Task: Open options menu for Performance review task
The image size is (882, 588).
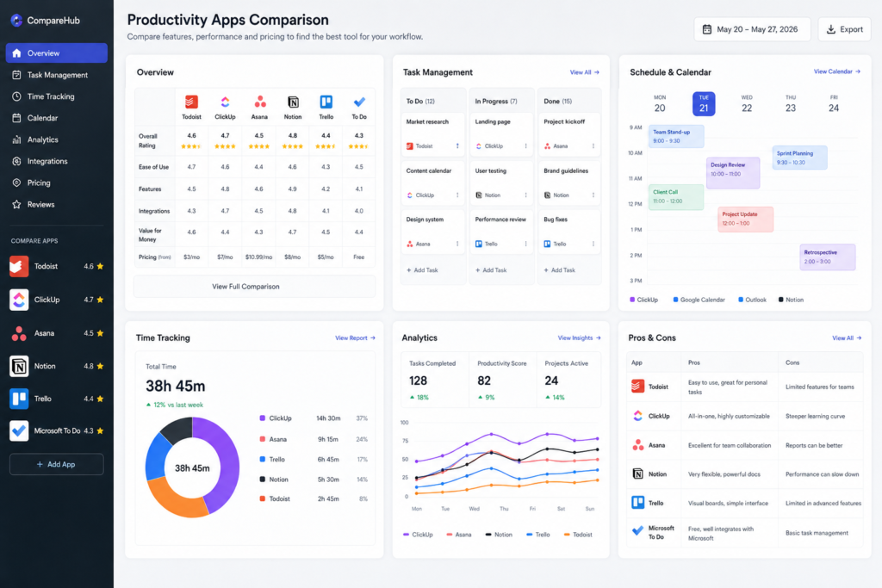Action: 526,244
